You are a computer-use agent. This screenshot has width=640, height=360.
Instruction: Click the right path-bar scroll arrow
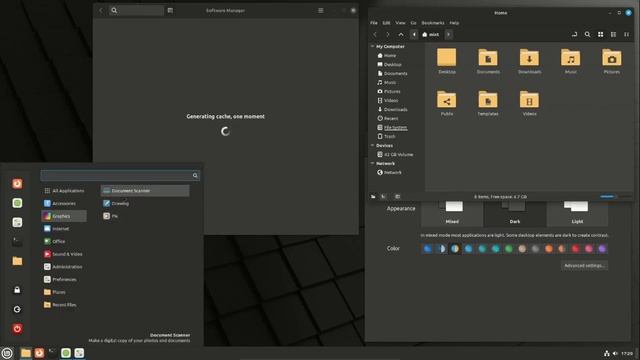click(x=448, y=35)
